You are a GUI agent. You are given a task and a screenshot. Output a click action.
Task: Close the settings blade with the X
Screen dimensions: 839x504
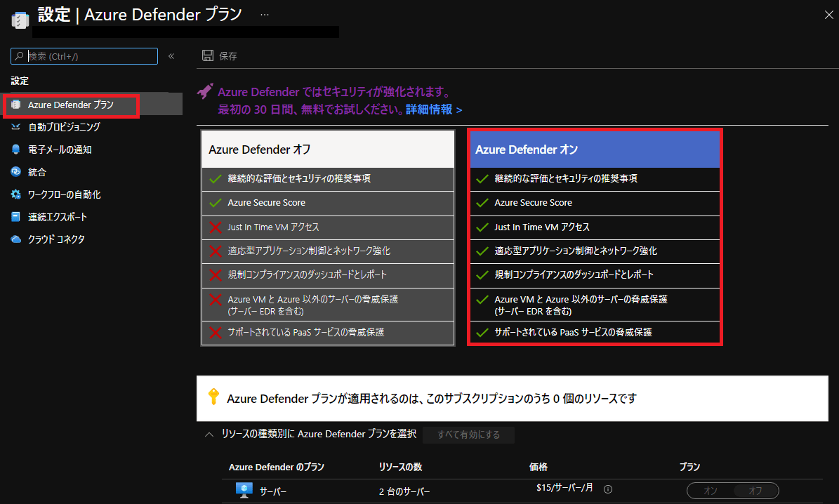pyautogui.click(x=829, y=15)
